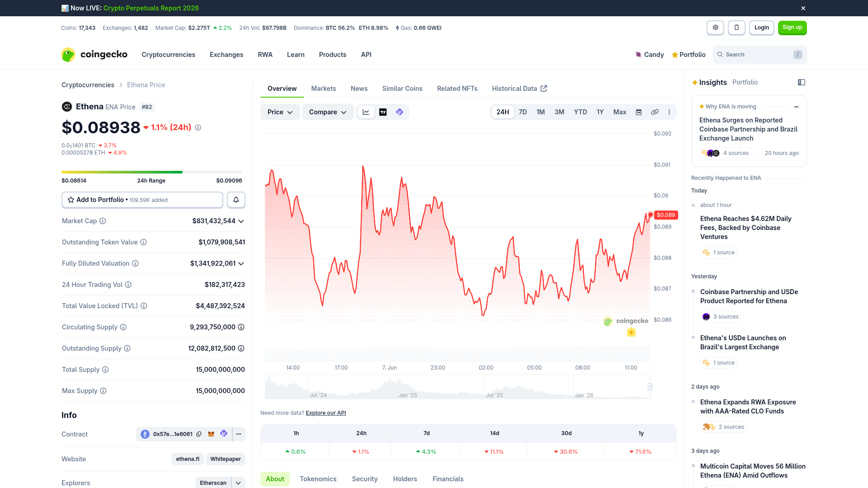Image resolution: width=868 pixels, height=488 pixels.
Task: Copy chart link icon
Action: pyautogui.click(x=655, y=112)
